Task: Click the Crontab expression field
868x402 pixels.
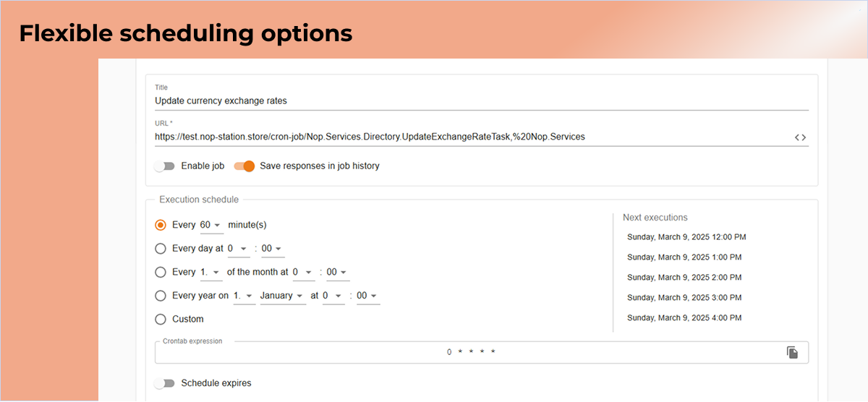Action: 470,352
